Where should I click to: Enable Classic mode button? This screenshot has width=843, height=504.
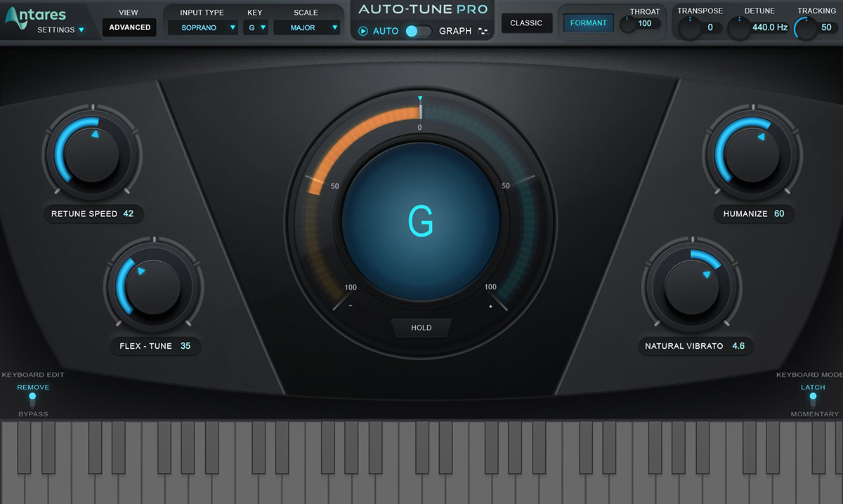tap(526, 23)
